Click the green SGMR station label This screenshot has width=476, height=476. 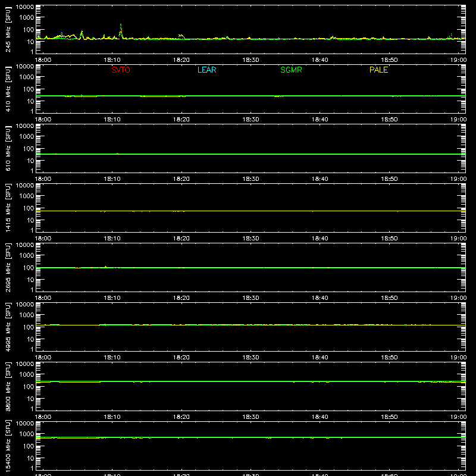(x=291, y=70)
